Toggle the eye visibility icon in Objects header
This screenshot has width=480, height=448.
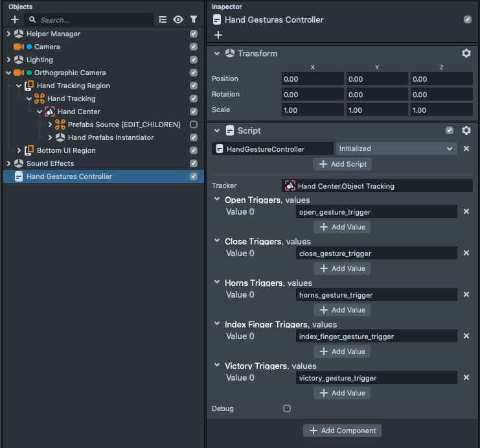[x=178, y=20]
